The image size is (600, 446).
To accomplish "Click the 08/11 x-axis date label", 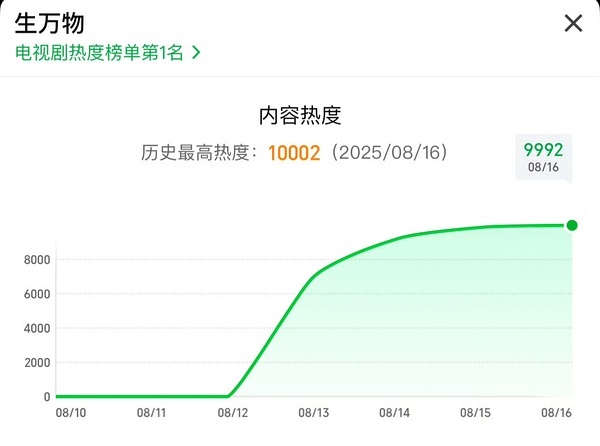I will coord(152,413).
